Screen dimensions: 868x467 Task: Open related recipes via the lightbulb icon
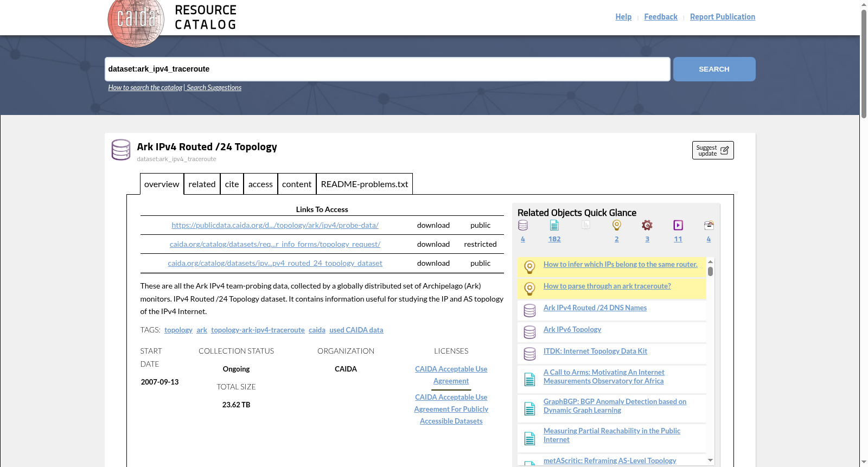[617, 225]
